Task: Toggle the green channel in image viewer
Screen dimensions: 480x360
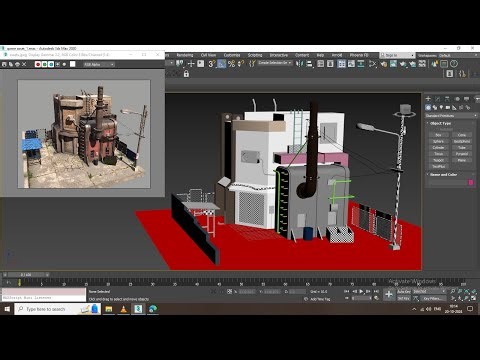Action: (44, 64)
